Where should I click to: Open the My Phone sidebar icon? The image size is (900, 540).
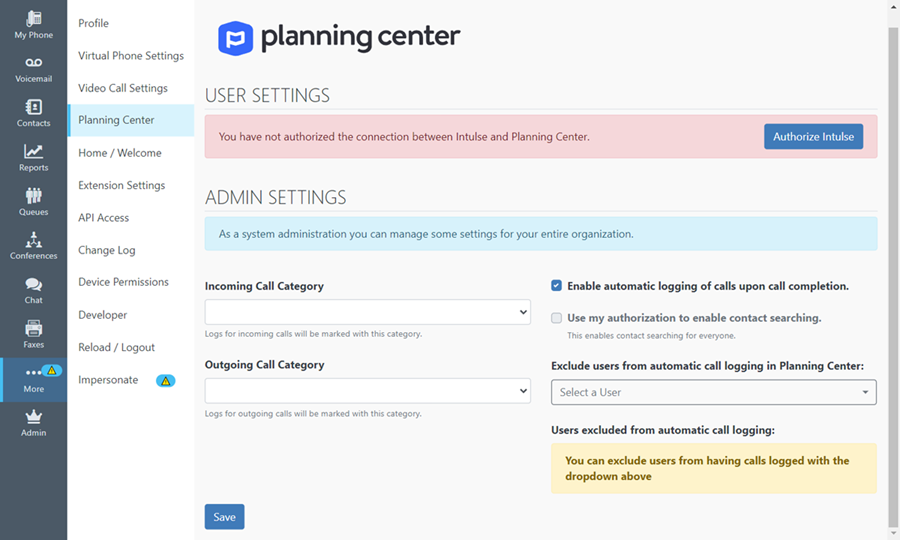click(x=33, y=18)
